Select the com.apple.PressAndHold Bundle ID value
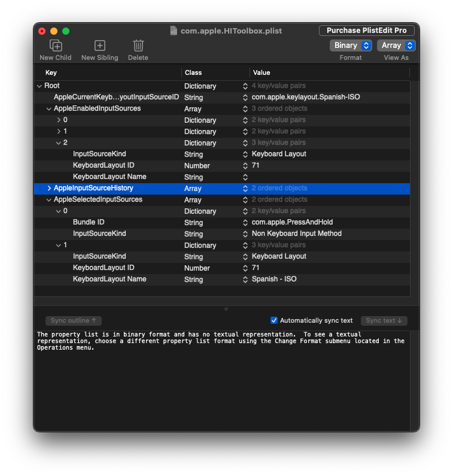Viewport: 453px width, 476px height. (292, 222)
